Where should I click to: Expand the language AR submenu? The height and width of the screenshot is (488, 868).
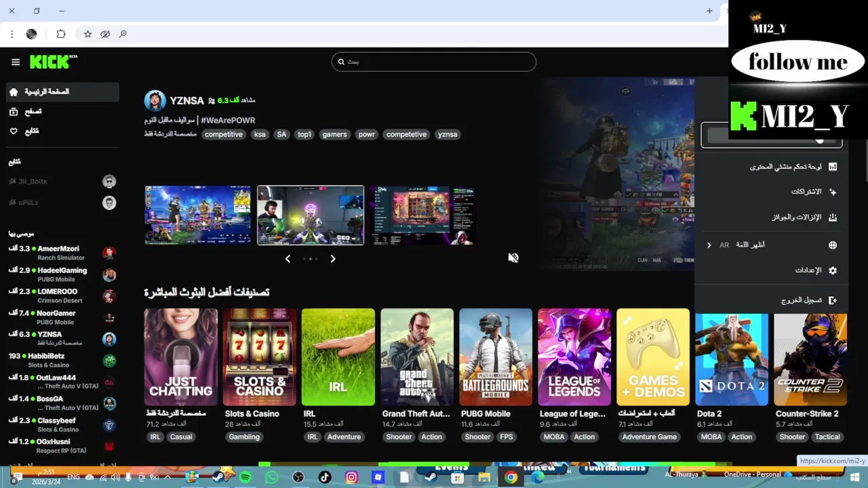click(772, 245)
